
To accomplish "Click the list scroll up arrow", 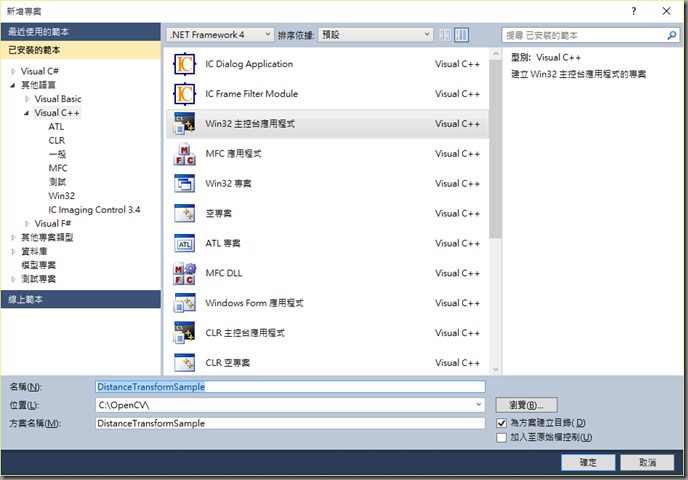I will click(x=495, y=54).
